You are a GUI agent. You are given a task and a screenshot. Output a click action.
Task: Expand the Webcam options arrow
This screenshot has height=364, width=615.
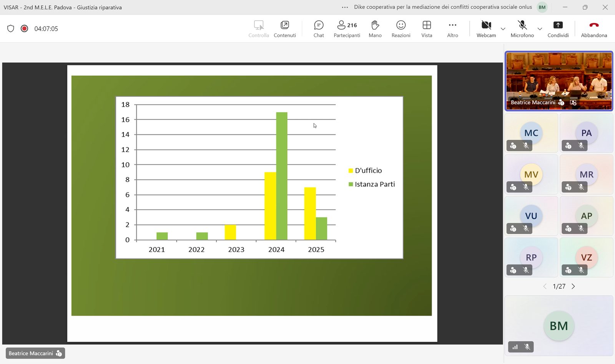[x=503, y=29]
